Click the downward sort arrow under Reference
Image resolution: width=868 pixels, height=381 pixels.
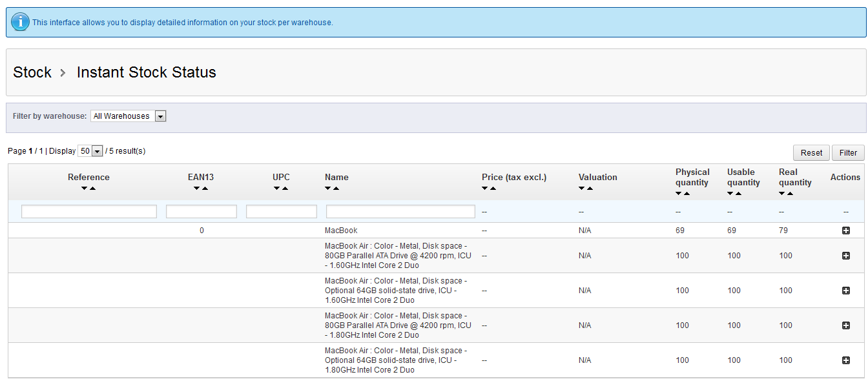click(x=85, y=189)
